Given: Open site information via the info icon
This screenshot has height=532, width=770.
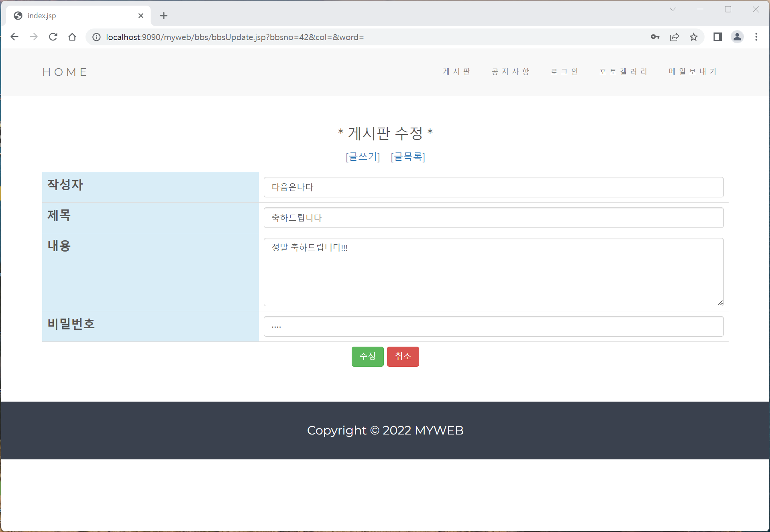Looking at the screenshot, I should [96, 37].
